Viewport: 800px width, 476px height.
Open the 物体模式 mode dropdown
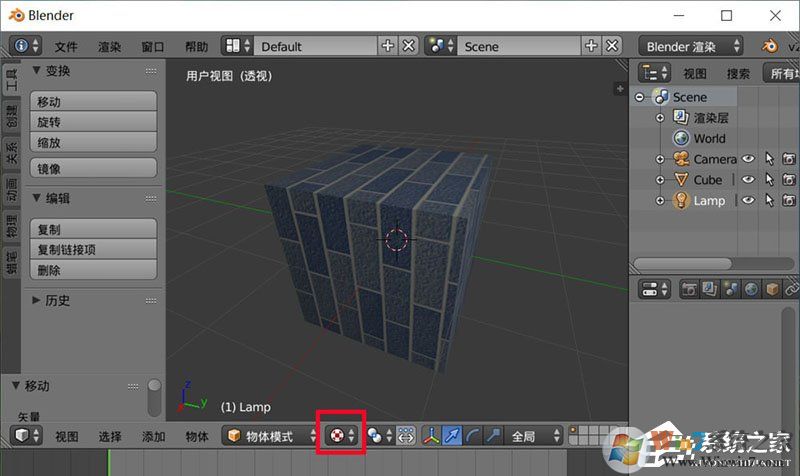270,436
